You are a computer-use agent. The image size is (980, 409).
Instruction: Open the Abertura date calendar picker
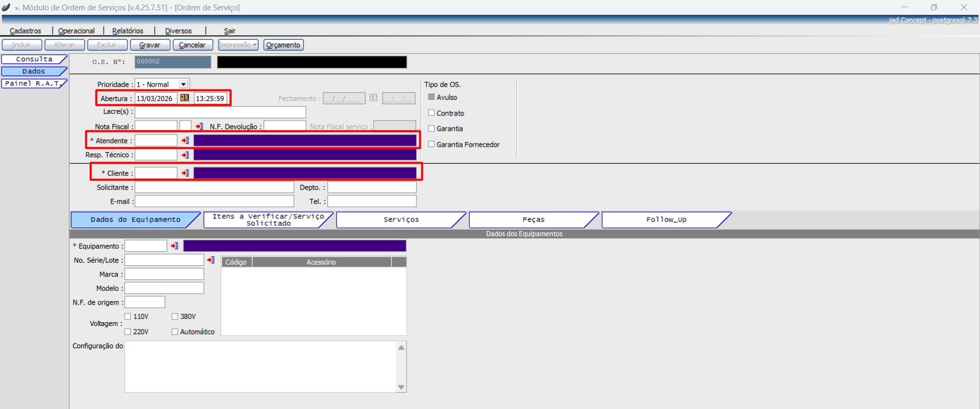(x=185, y=98)
